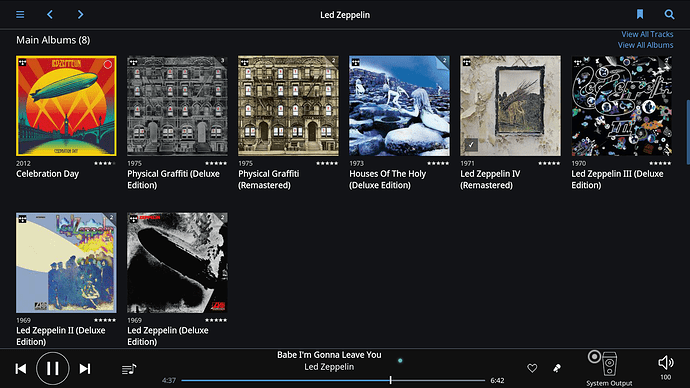
Task: Skip to the previous track
Action: point(21,369)
